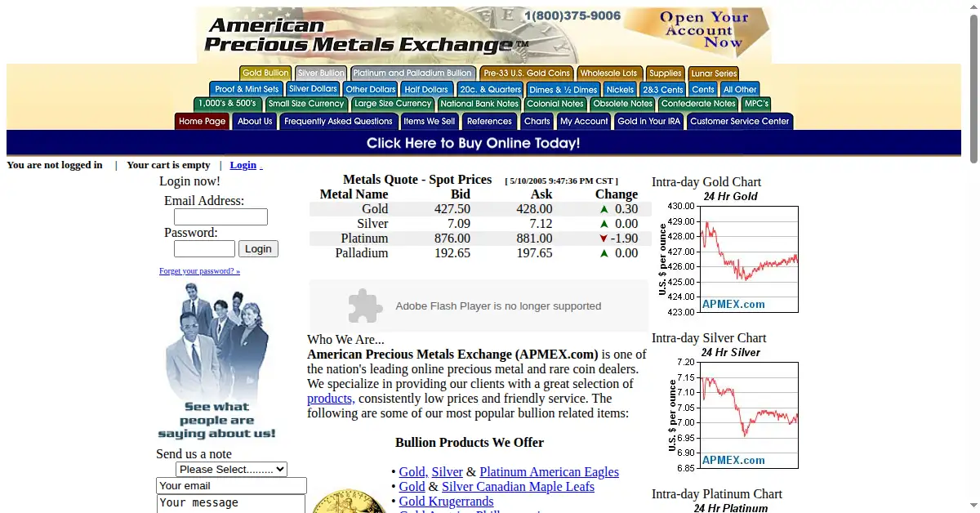Click the people testimonials image
This screenshot has width=980, height=513.
tap(217, 361)
